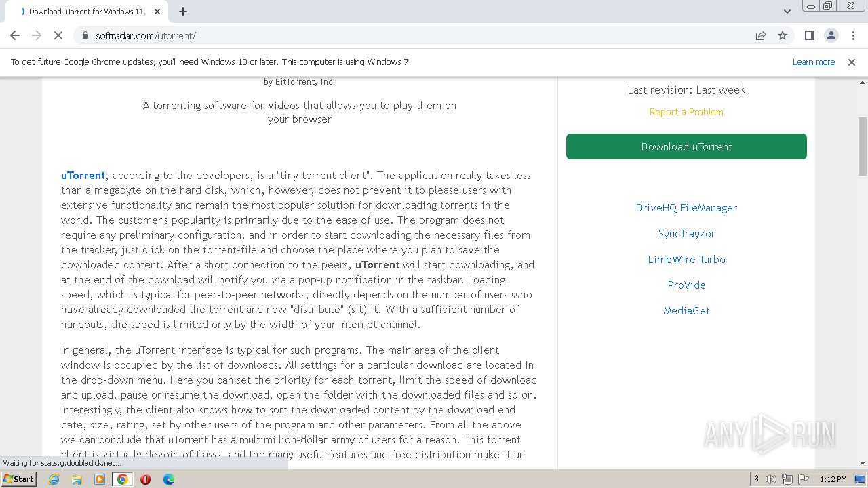This screenshot has height=488, width=868.
Task: Go back to the previous page
Action: (x=15, y=35)
